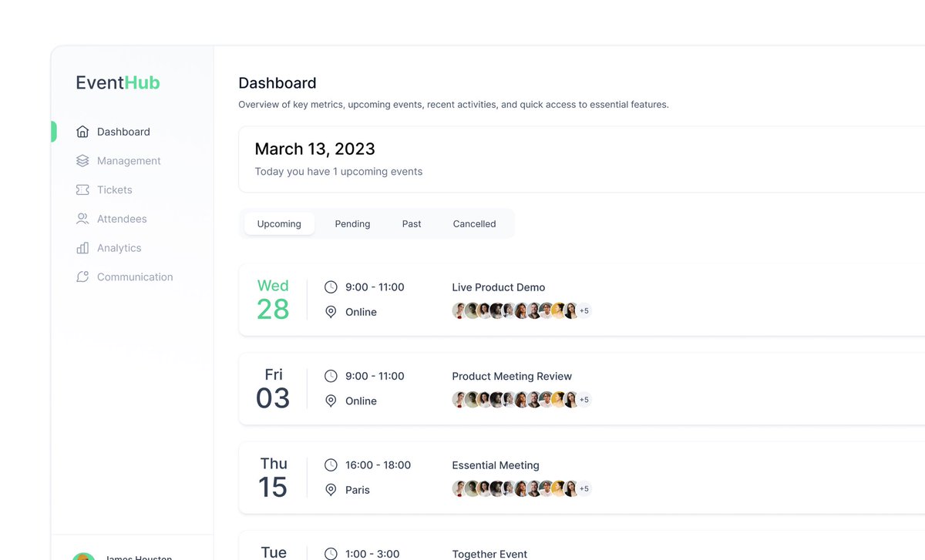The image size is (925, 560).
Task: Click the clock icon for Essential Meeting
Action: pyautogui.click(x=331, y=465)
